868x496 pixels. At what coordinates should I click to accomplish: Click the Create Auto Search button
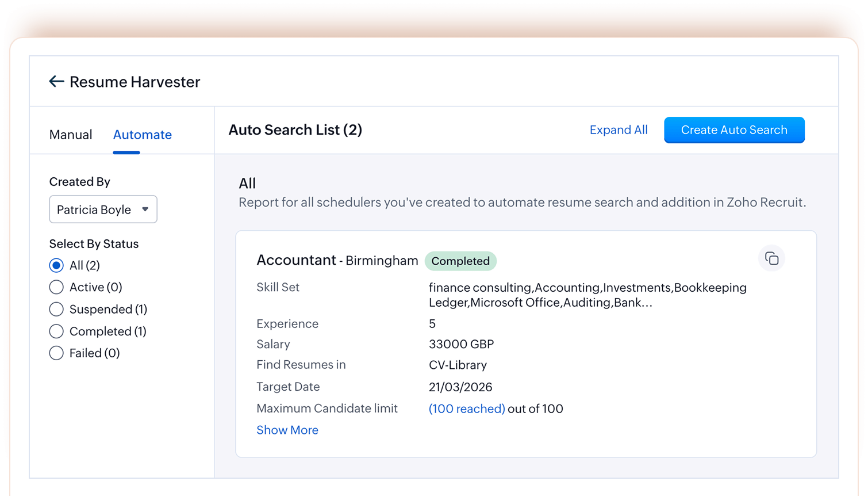734,130
